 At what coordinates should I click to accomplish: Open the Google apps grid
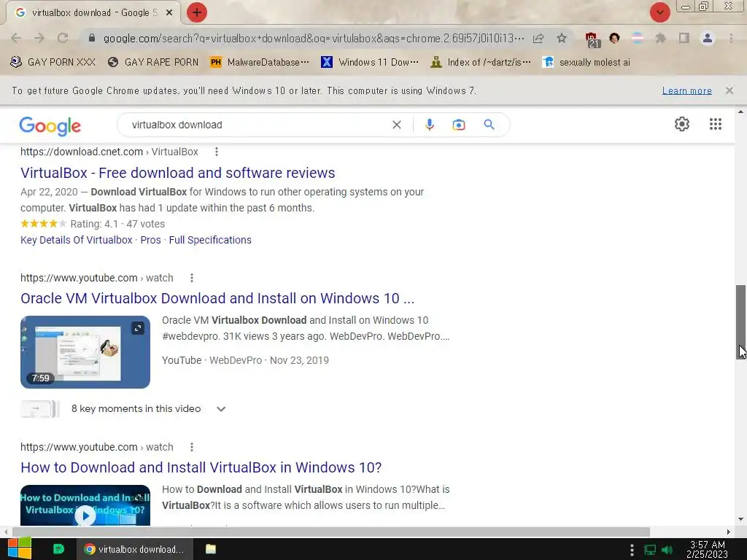(x=715, y=124)
